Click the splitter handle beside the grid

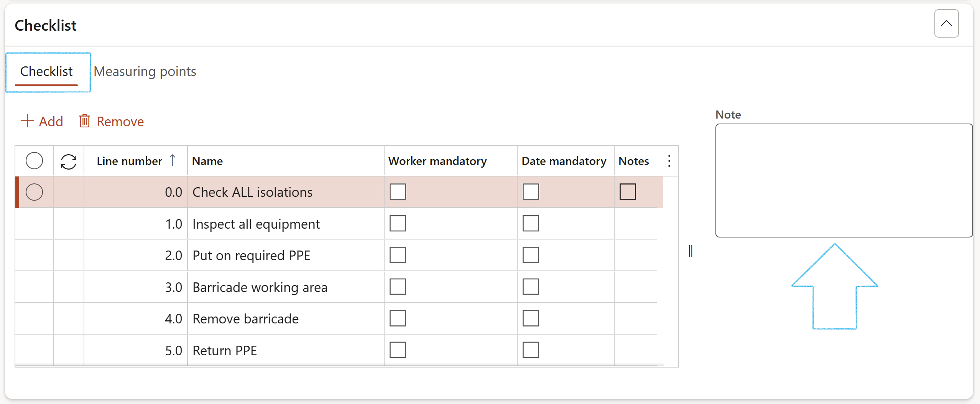coord(691,251)
